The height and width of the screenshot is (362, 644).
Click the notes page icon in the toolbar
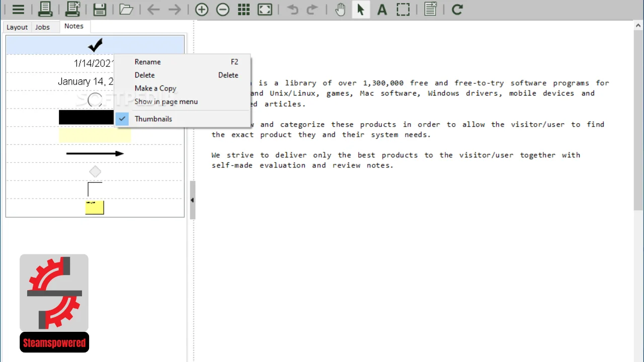pos(430,9)
